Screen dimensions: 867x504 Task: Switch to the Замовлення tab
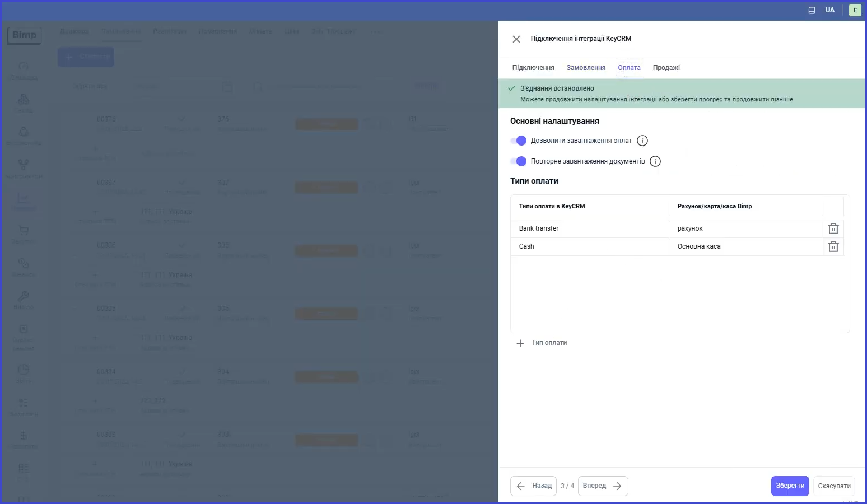(586, 68)
